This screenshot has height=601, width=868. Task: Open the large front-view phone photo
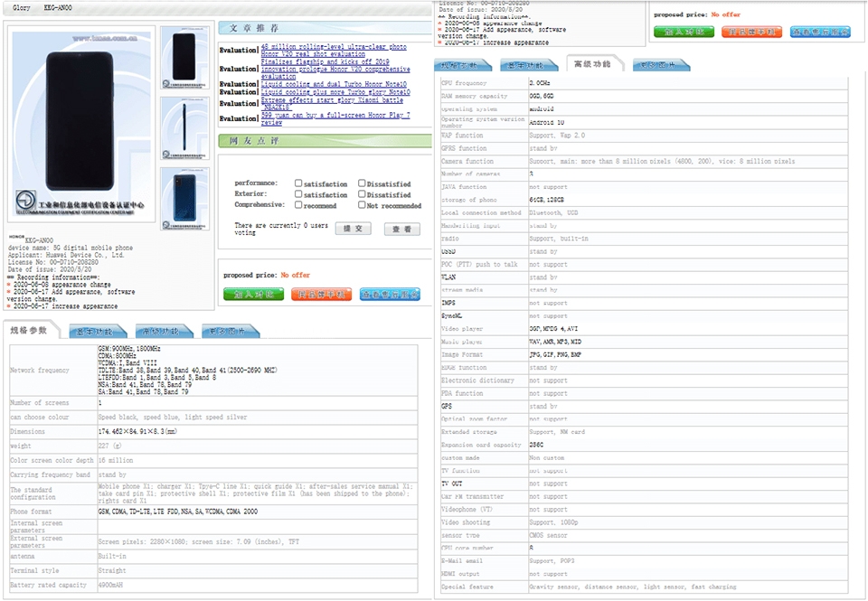pyautogui.click(x=81, y=124)
